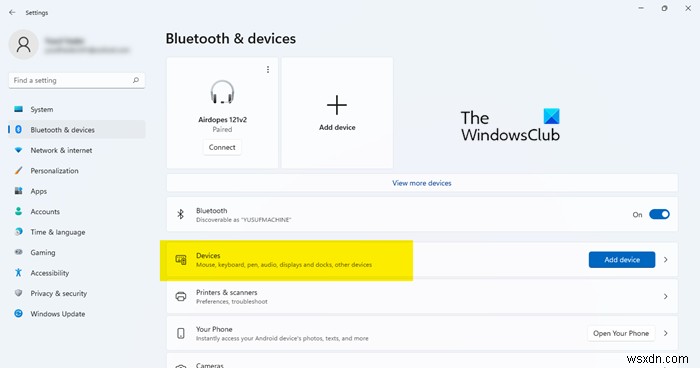Click the Discoverable as YUSUFMACHINE text
The width and height of the screenshot is (700, 369).
click(x=243, y=220)
